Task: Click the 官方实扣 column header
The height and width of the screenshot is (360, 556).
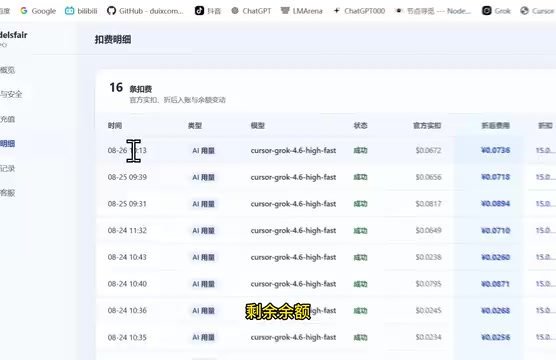Action: 427,126
